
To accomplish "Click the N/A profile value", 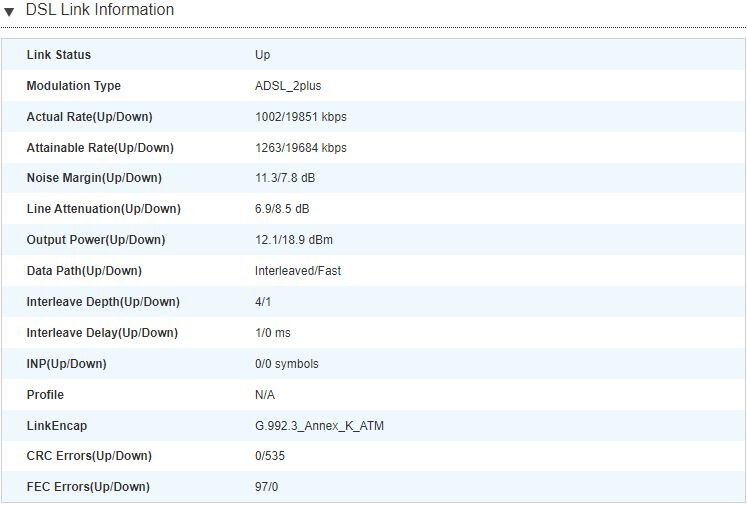I will (x=265, y=395).
